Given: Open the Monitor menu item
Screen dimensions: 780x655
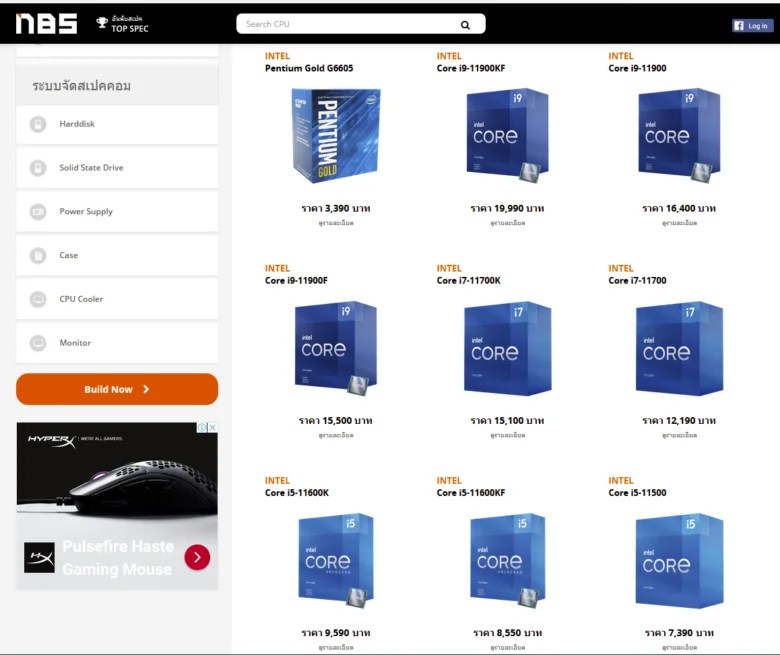Looking at the screenshot, I should point(117,343).
